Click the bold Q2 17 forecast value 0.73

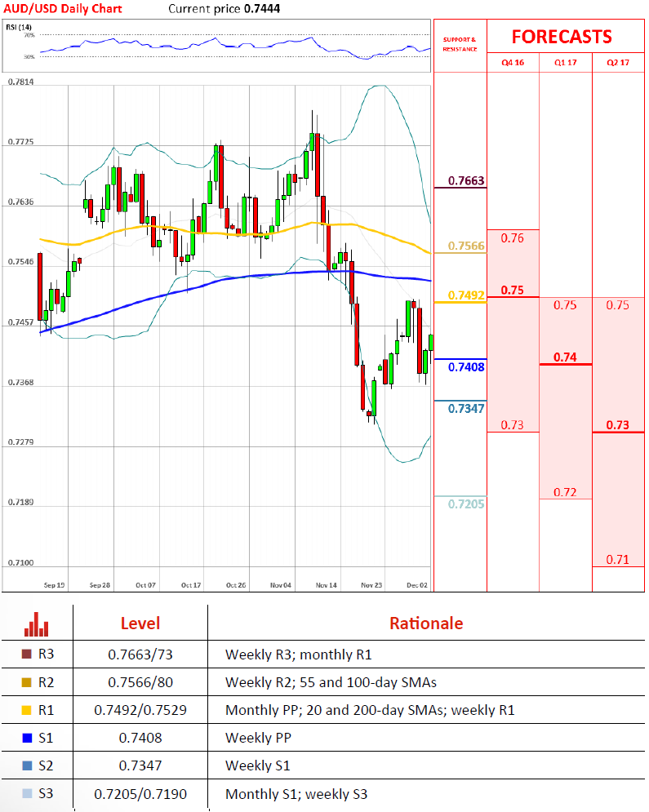618,425
